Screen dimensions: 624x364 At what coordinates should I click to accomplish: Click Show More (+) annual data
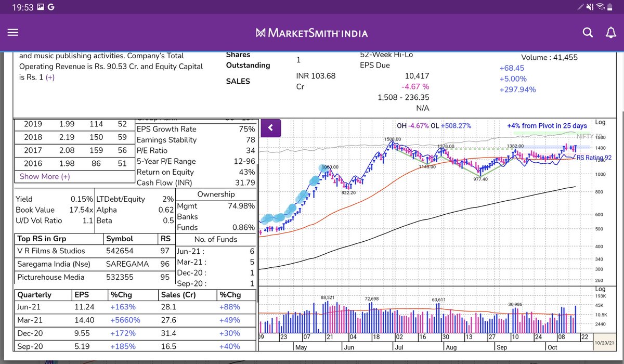pyautogui.click(x=45, y=176)
